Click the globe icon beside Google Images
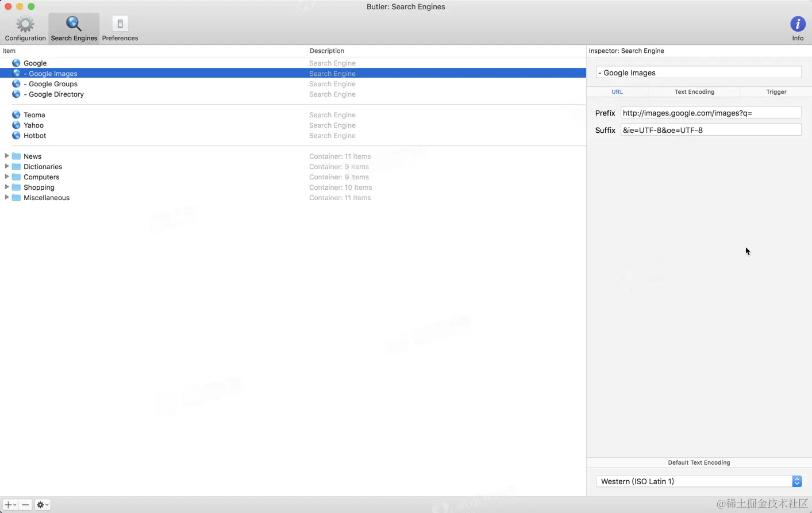The image size is (812, 513). [16, 74]
